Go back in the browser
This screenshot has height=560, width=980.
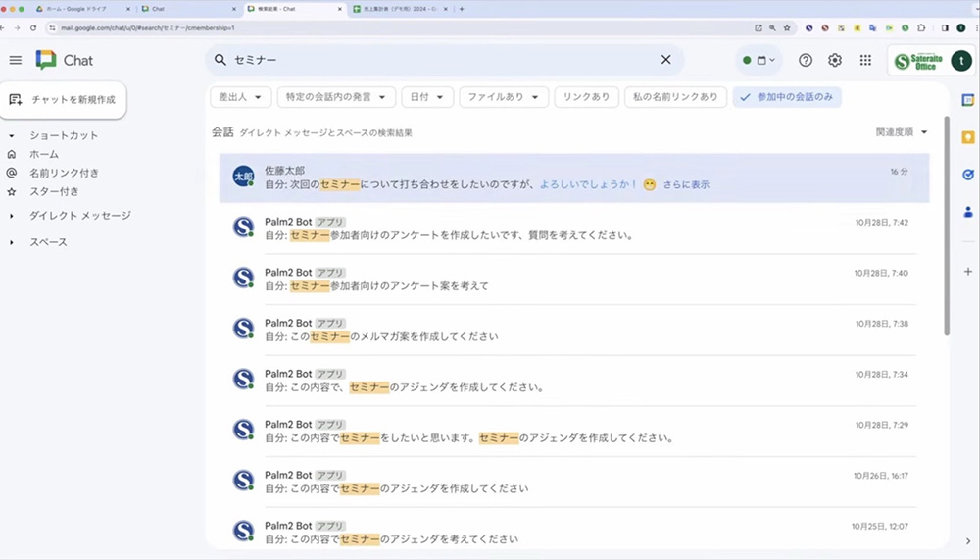coord(3,28)
